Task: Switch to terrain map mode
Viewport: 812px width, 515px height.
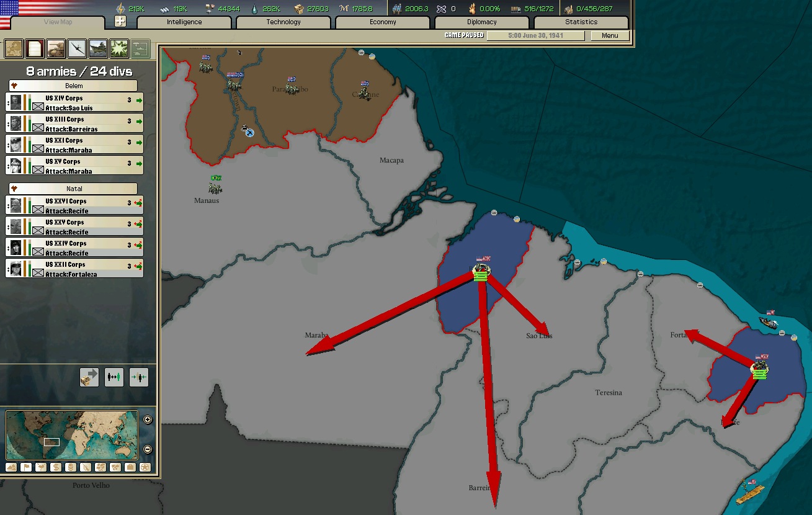Action: click(11, 467)
